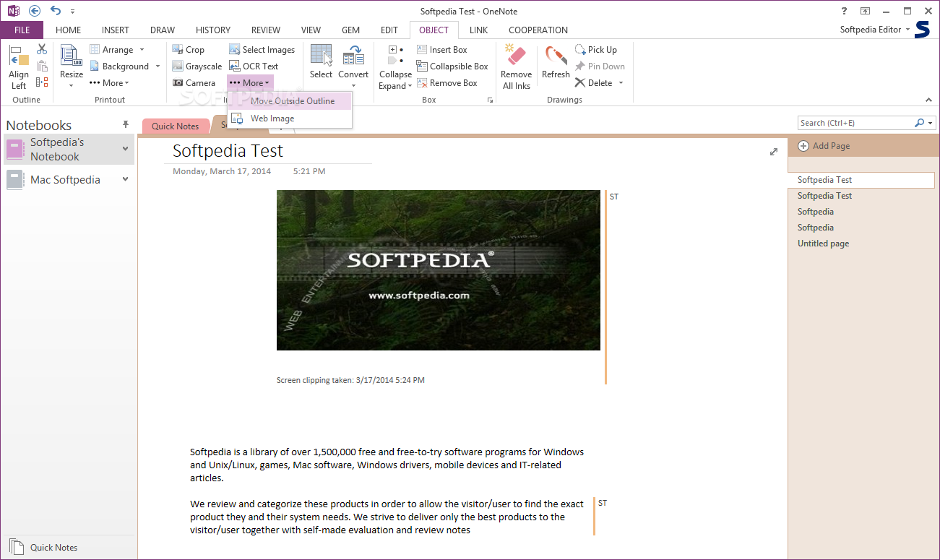
Task: Click the Softpedia screen clipping image
Action: 439,270
